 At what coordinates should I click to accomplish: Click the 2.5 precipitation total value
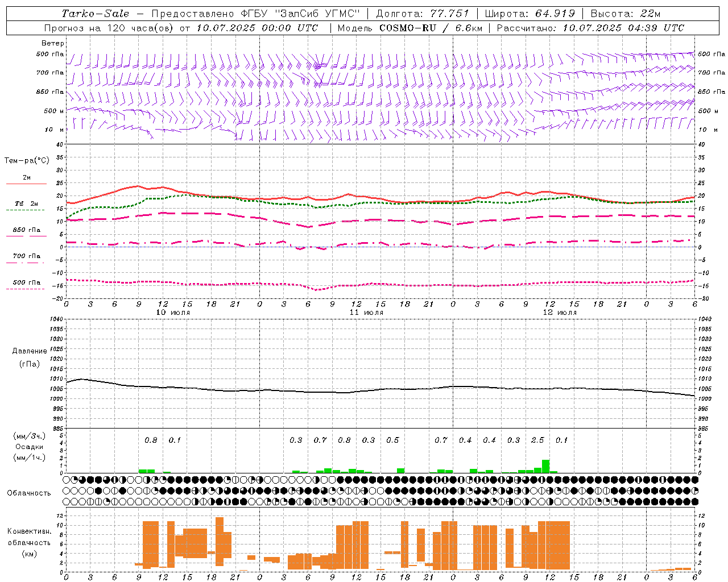pos(537,440)
